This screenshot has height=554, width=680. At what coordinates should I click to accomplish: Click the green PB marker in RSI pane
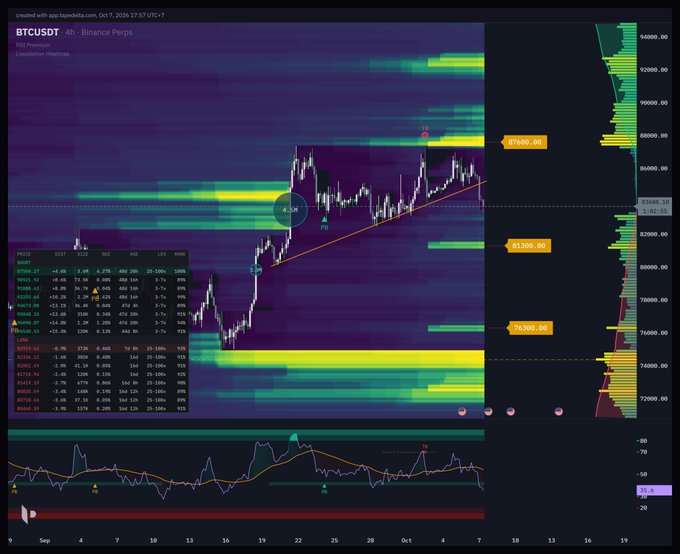(x=324, y=486)
